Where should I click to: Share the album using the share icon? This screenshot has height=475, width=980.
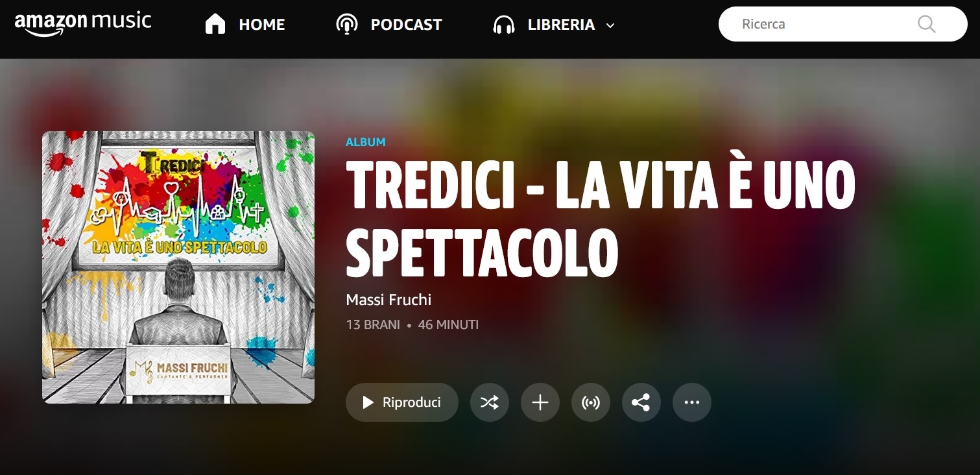pos(641,402)
